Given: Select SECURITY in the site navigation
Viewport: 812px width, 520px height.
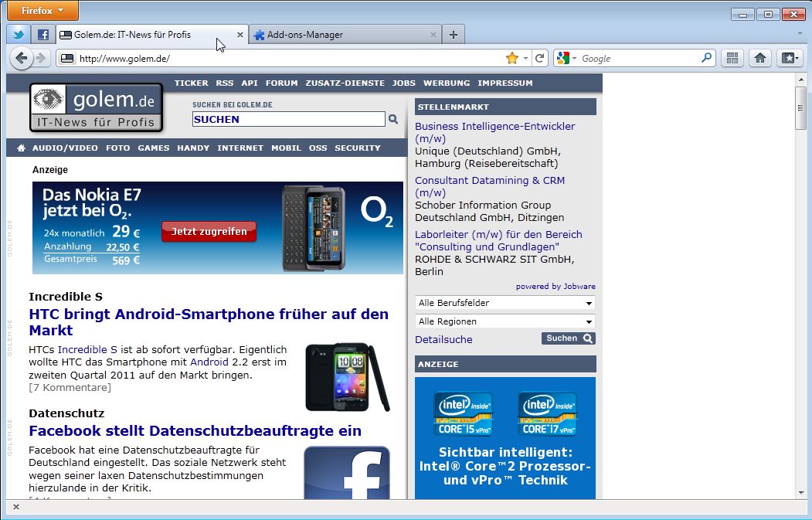Looking at the screenshot, I should 357,148.
